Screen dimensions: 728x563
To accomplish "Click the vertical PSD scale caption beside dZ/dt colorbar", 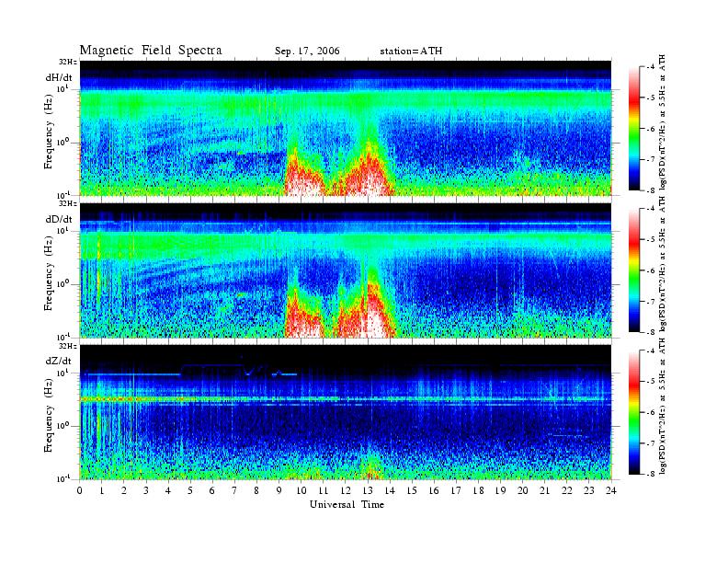I will click(663, 406).
